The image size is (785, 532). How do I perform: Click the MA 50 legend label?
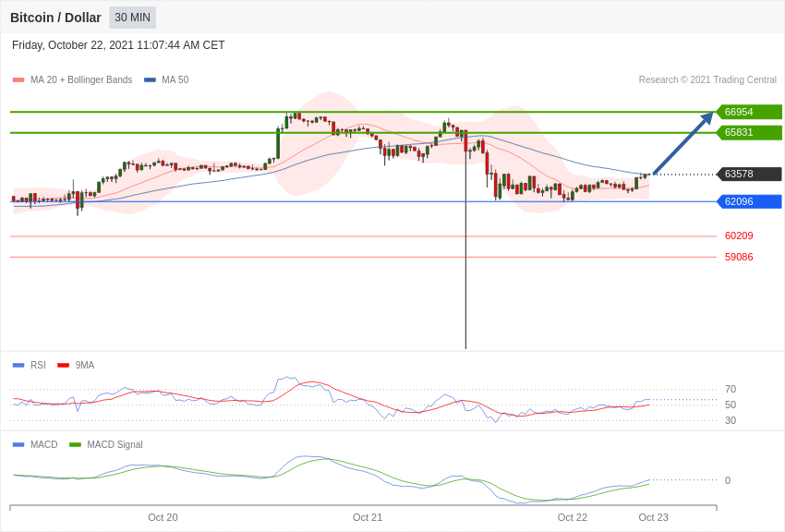tap(175, 79)
